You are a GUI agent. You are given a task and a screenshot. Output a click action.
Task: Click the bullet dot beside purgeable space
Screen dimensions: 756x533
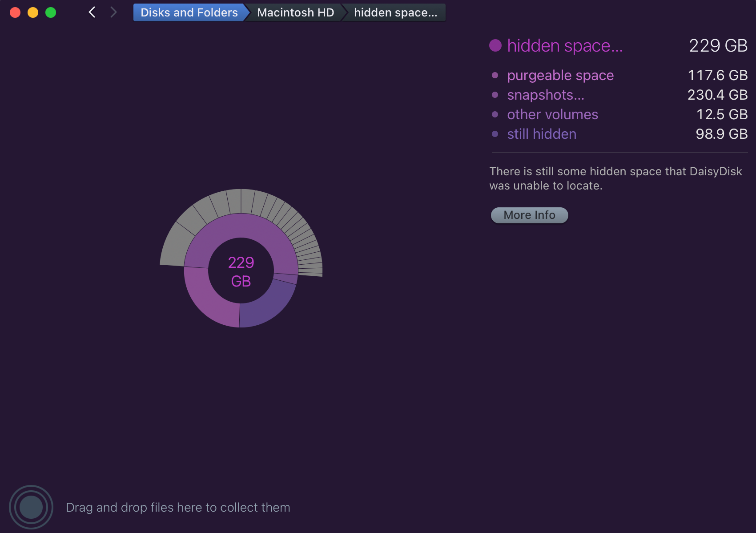point(495,75)
